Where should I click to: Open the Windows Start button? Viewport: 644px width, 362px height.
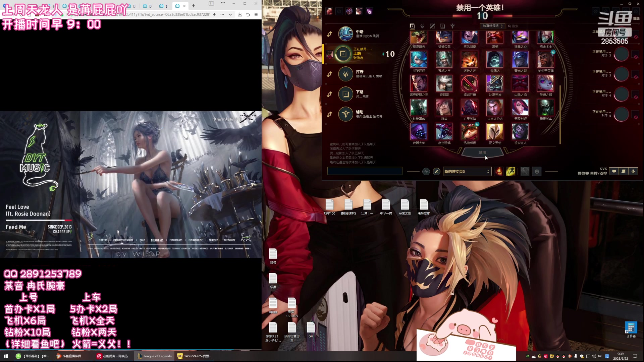click(x=6, y=356)
